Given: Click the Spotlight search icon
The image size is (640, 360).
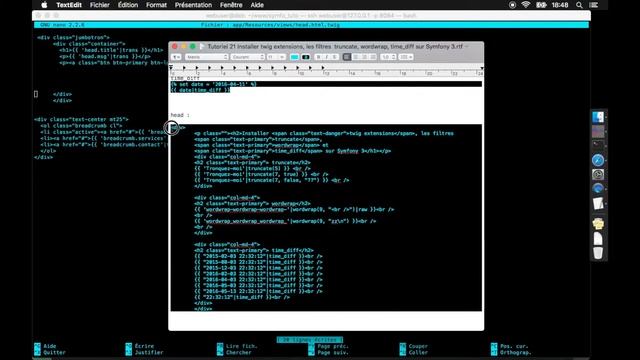Looking at the screenshot, I should (579, 5).
